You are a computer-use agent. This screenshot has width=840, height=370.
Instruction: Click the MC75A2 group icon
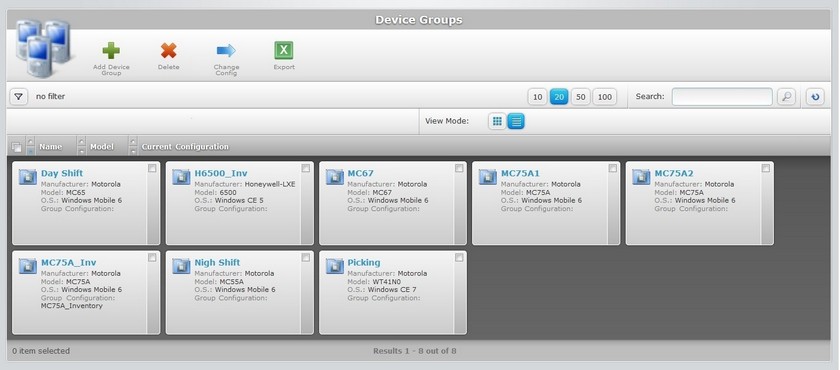[641, 177]
